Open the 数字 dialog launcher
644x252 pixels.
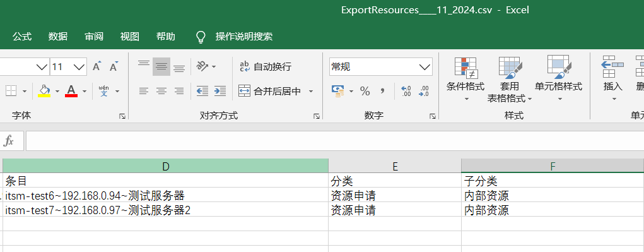point(433,116)
